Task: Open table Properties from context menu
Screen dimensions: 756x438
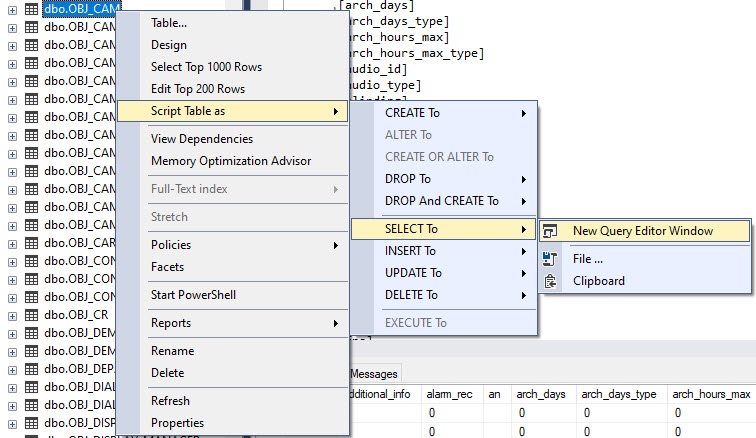Action: tap(177, 423)
